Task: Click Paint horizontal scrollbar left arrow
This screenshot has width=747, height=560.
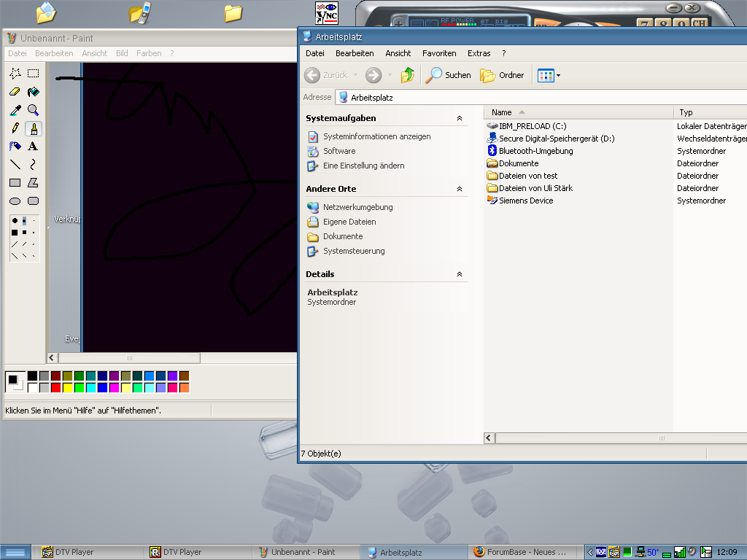Action: click(53, 357)
